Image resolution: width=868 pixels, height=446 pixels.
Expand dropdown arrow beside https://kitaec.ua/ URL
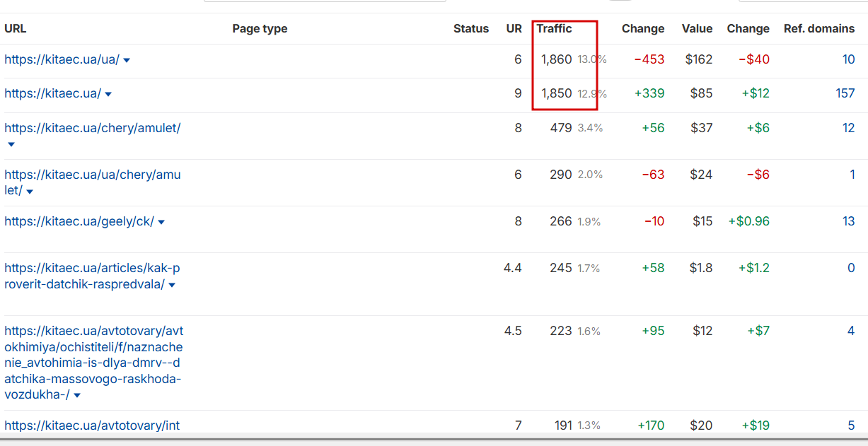(108, 95)
